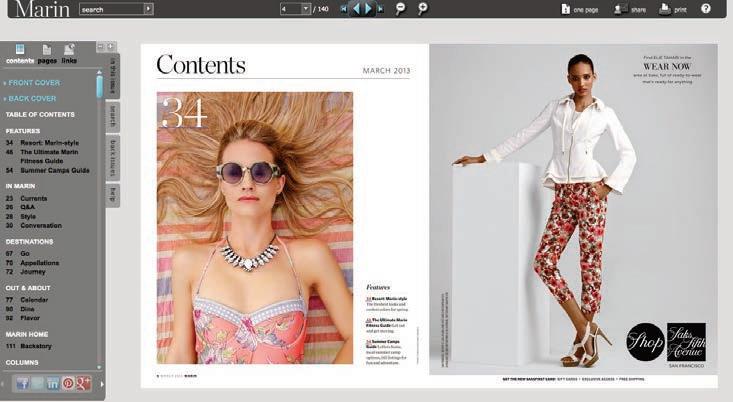The width and height of the screenshot is (733, 402).
Task: Select the 'help' side tab
Action: pyautogui.click(x=113, y=195)
